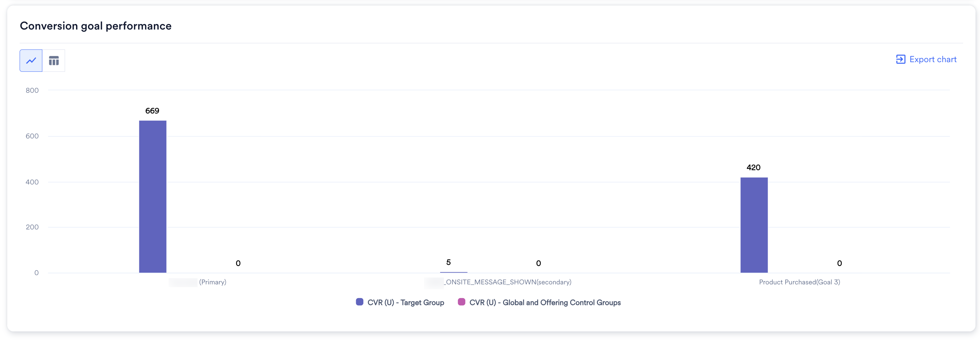The width and height of the screenshot is (980, 340).
Task: Toggle the CVR (U) - Target Group legend label
Action: point(406,302)
